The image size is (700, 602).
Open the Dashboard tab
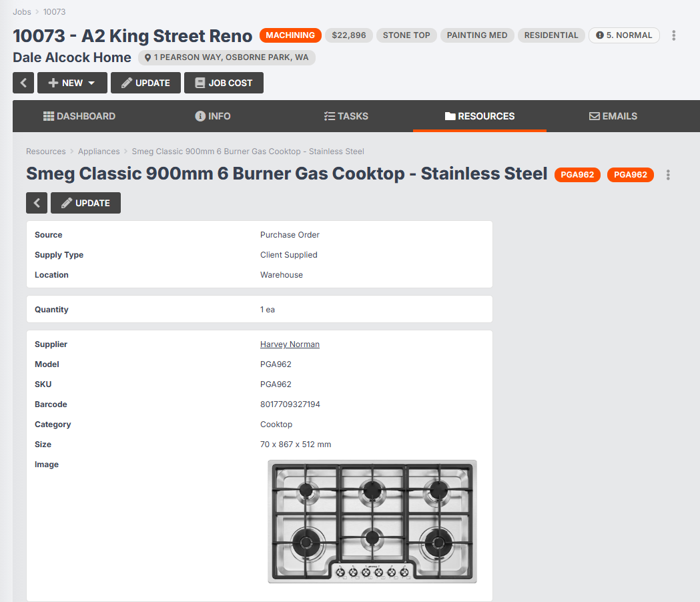[79, 116]
